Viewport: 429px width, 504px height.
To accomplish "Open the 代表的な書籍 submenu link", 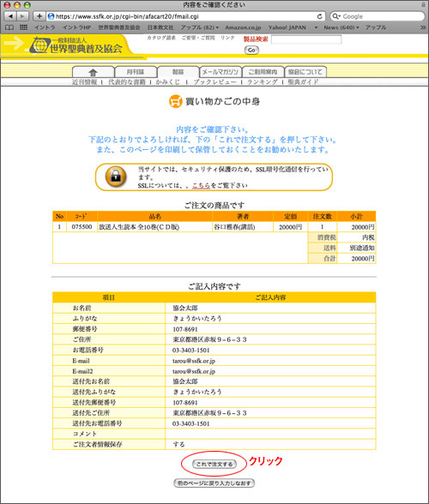I will [x=126, y=82].
